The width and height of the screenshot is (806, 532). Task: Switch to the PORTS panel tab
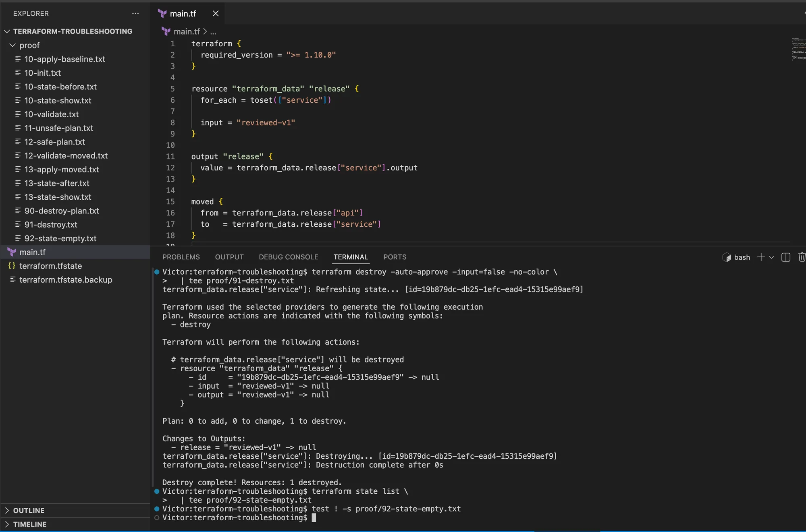pyautogui.click(x=395, y=257)
